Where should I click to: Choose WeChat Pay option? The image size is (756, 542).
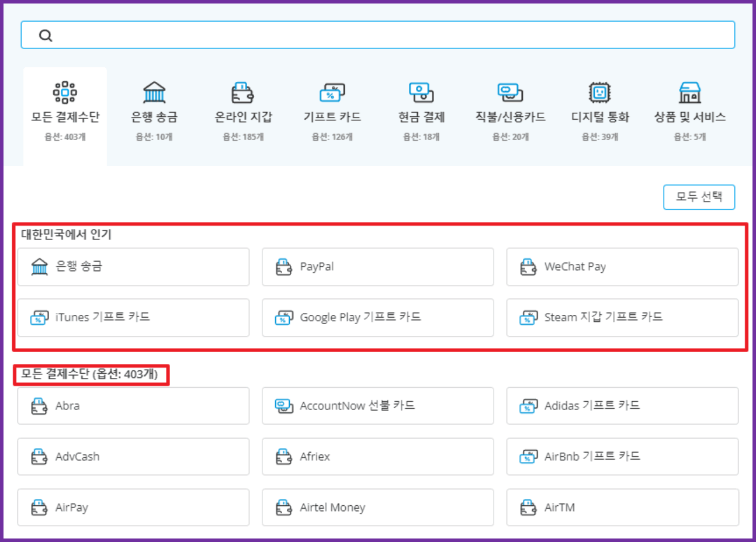[622, 267]
